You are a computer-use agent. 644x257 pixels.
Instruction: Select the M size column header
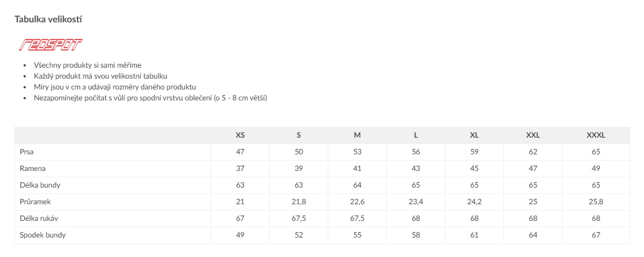pyautogui.click(x=357, y=135)
